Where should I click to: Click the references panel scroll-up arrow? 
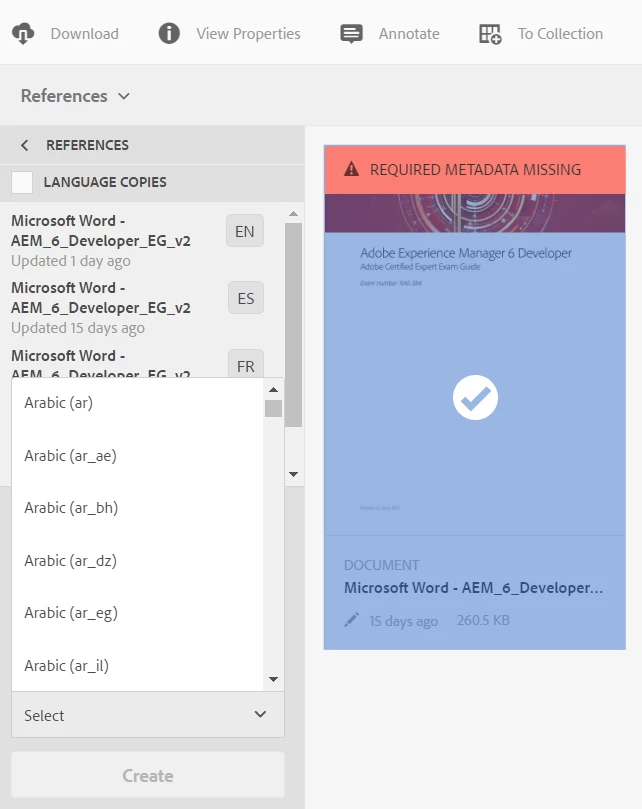click(294, 214)
